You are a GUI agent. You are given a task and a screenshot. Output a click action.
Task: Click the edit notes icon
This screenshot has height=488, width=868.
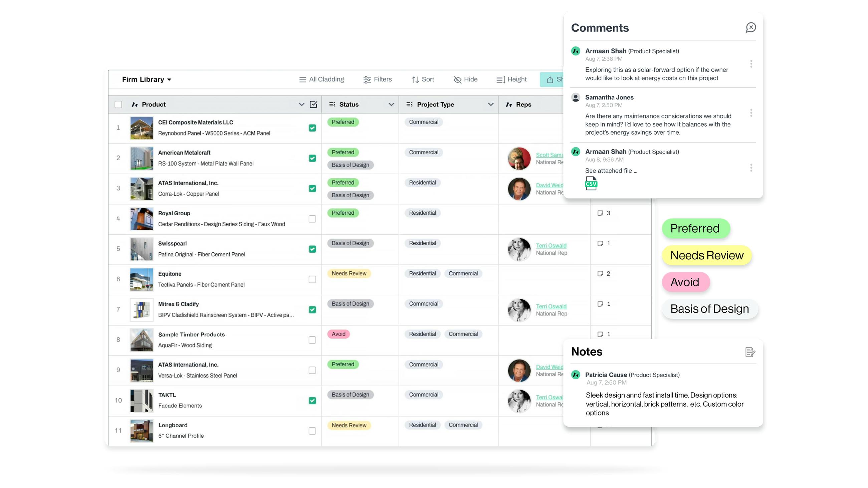click(x=750, y=352)
